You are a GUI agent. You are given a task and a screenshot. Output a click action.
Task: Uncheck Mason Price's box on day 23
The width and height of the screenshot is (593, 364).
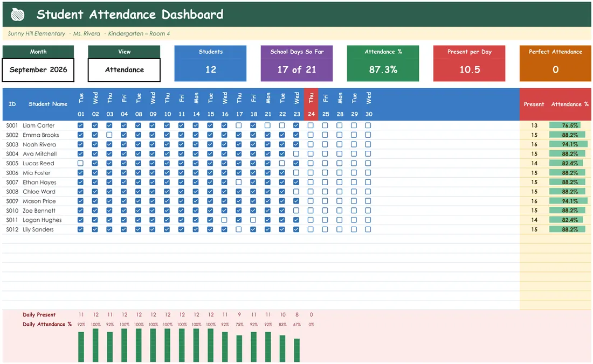[x=296, y=201]
